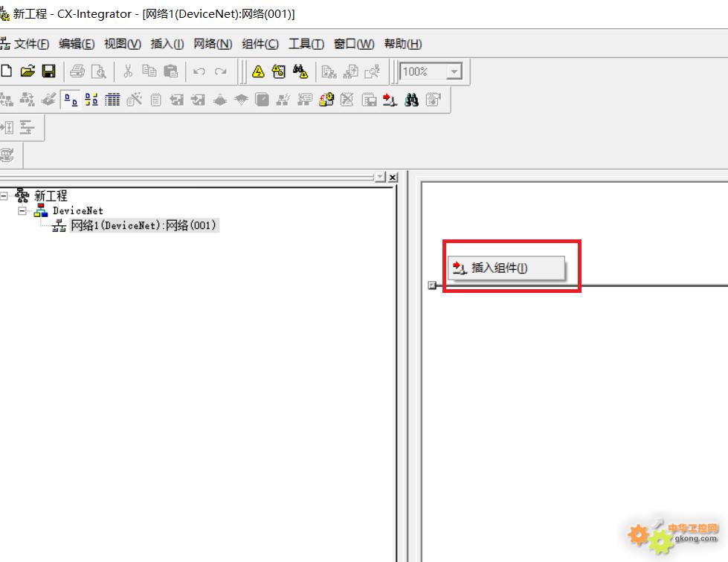This screenshot has width=728, height=562.
Task: Click the network nodes icon at second toolbar start
Action: click(x=7, y=100)
